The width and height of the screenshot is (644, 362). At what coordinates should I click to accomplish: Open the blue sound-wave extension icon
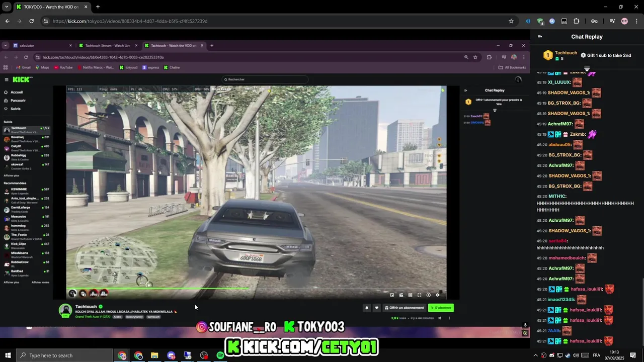tap(528, 21)
